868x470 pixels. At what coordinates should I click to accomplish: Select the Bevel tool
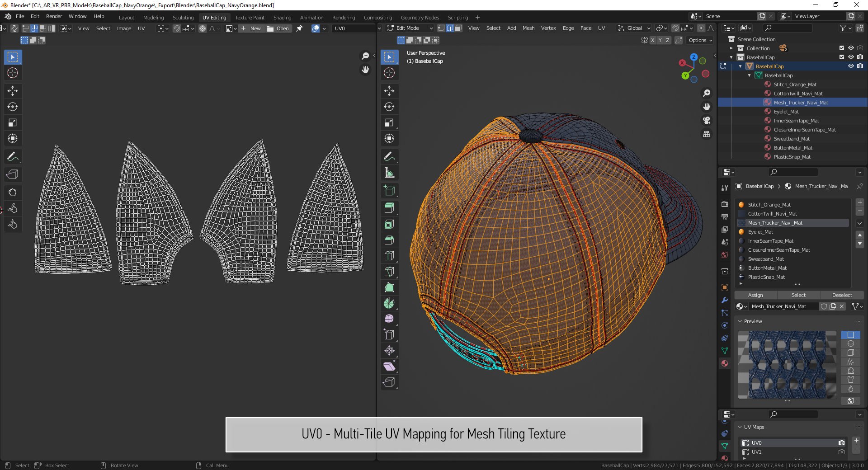tap(389, 240)
